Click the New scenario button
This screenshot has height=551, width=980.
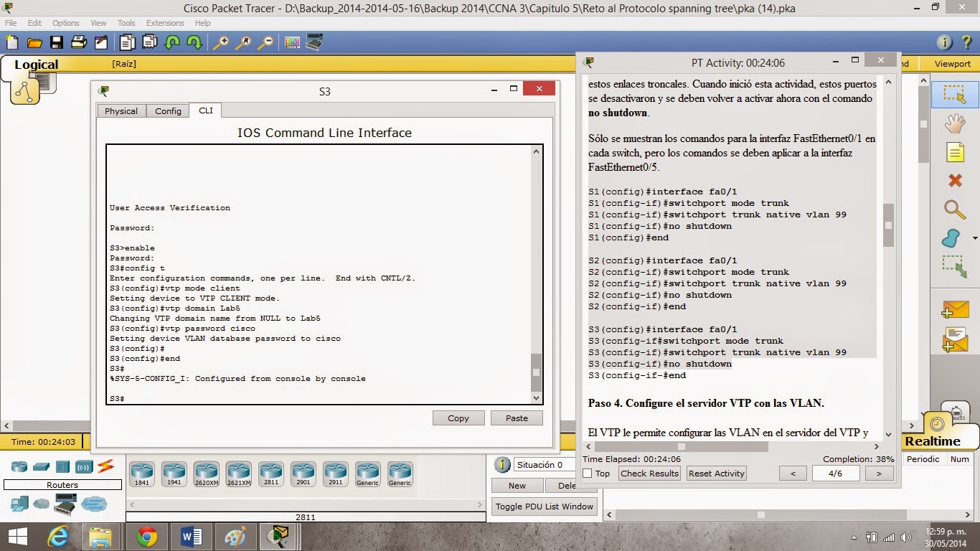click(x=517, y=486)
